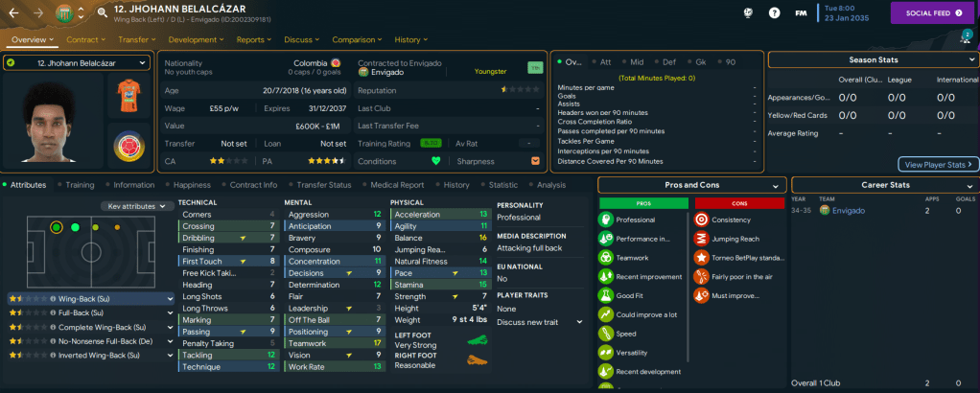Switch to the Gk stats option
The height and width of the screenshot is (393, 980).
pos(699,61)
